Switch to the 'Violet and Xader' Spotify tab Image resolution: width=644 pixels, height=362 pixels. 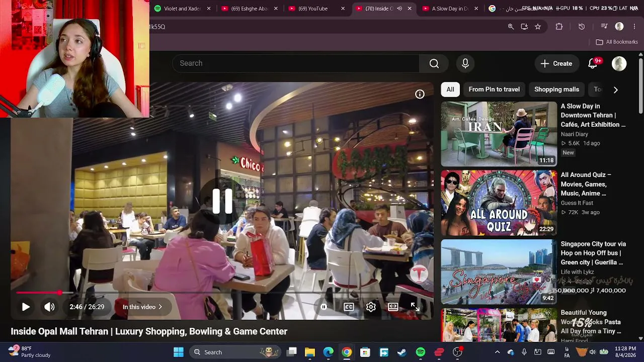point(183,9)
